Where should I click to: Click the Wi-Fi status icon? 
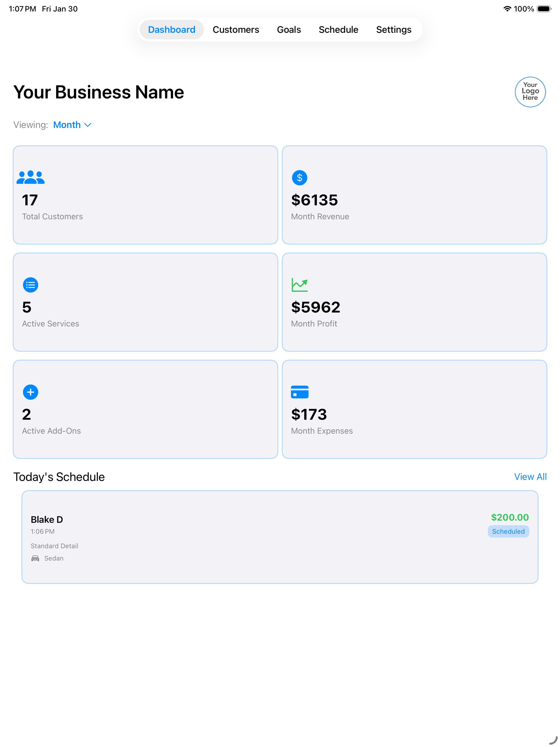507,9
